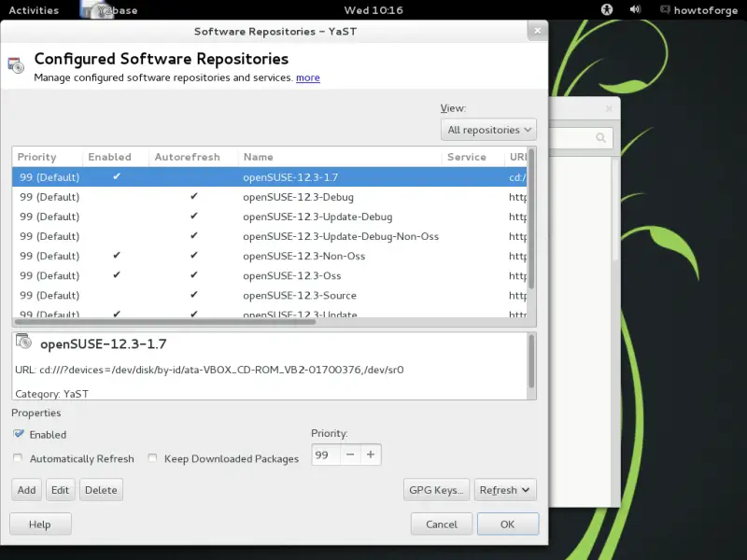The width and height of the screenshot is (747, 560).
Task: Click the Autorefresh checkmark of openSUSE-12.3-Oss
Action: (x=194, y=275)
